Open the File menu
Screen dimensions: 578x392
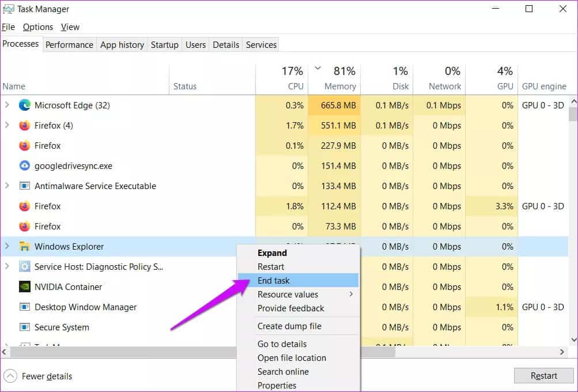(x=8, y=27)
